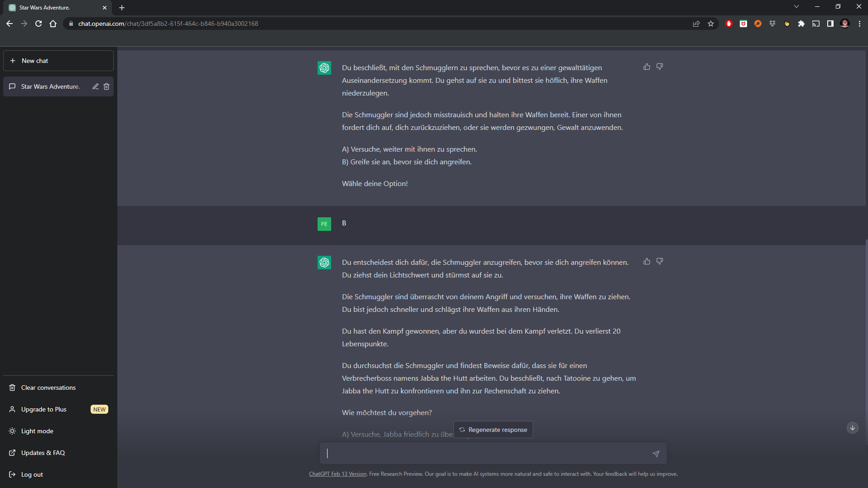The image size is (868, 488).
Task: Open the Extensions puzzle menu
Action: (x=801, y=24)
